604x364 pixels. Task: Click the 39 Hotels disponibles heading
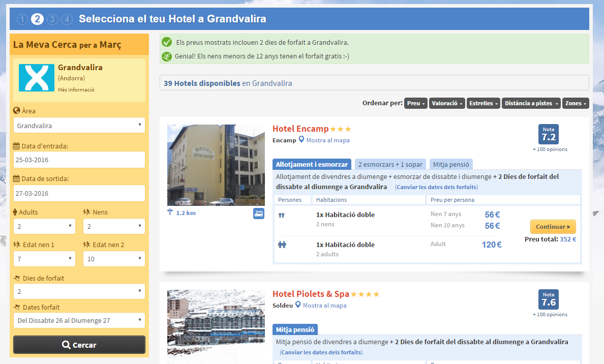202,83
